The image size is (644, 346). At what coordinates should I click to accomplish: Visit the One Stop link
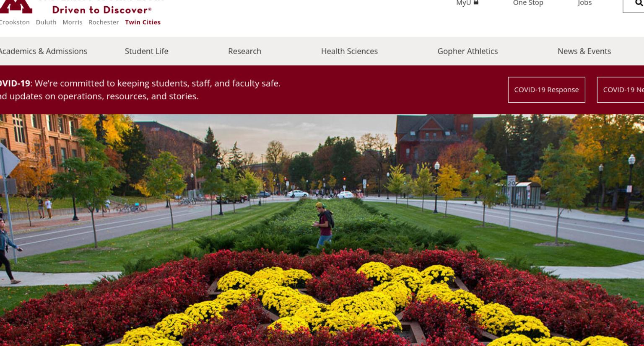tap(528, 3)
